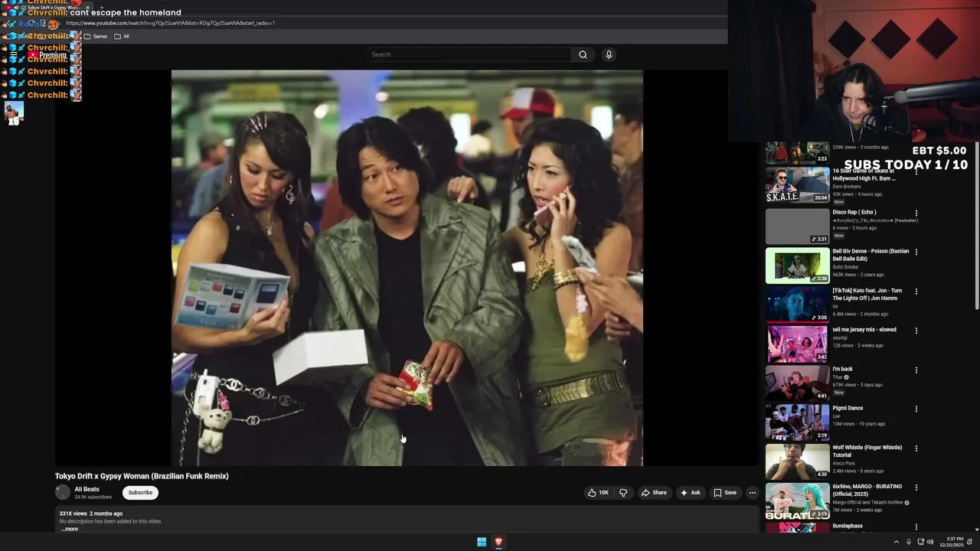Close the Tokyo Drift browser tab
This screenshot has height=551, width=980.
[87, 8]
